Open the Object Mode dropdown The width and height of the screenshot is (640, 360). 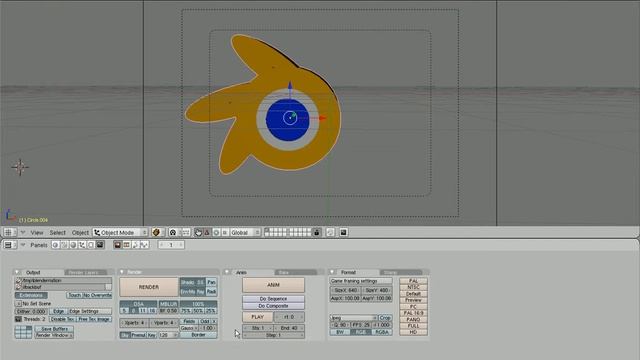[x=120, y=232]
